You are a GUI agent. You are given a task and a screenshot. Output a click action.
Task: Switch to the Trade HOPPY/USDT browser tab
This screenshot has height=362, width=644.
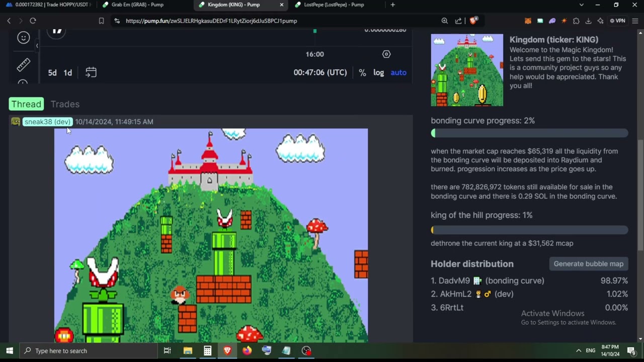point(48,5)
